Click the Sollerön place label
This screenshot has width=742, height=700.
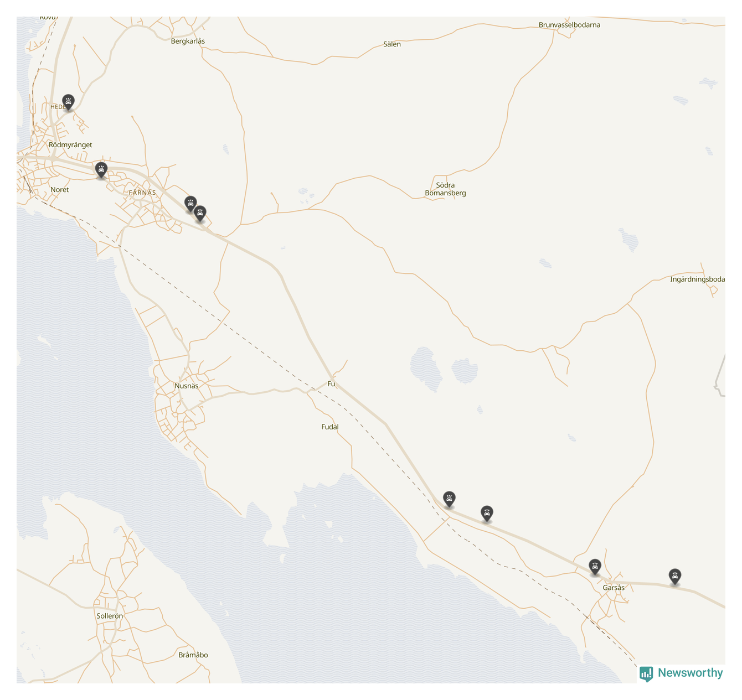click(110, 616)
